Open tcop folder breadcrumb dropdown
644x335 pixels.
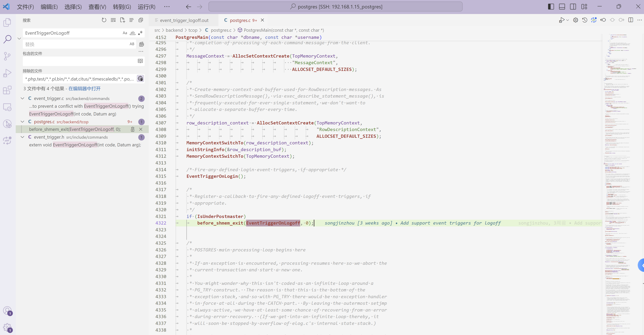click(x=193, y=30)
